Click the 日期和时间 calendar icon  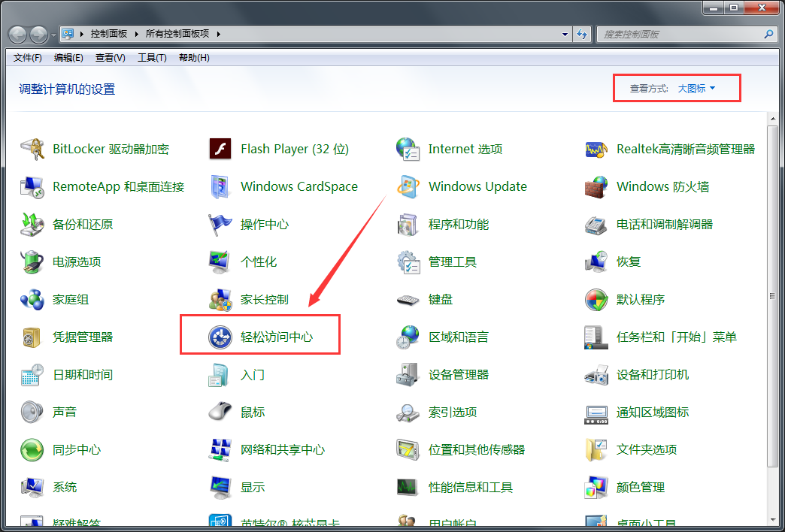tap(32, 374)
